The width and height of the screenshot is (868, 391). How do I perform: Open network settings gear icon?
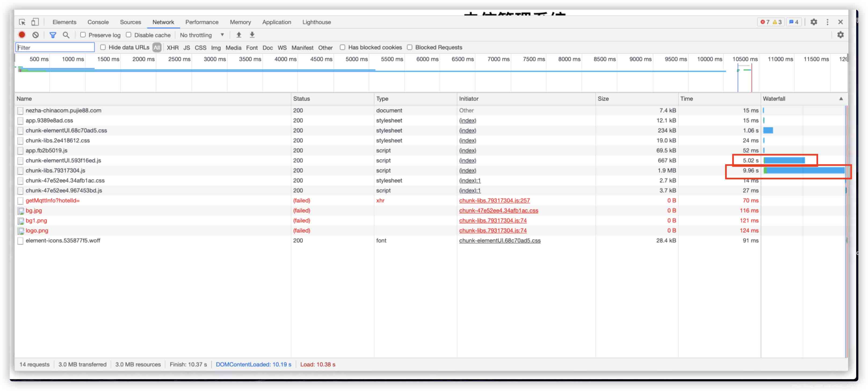(x=840, y=35)
